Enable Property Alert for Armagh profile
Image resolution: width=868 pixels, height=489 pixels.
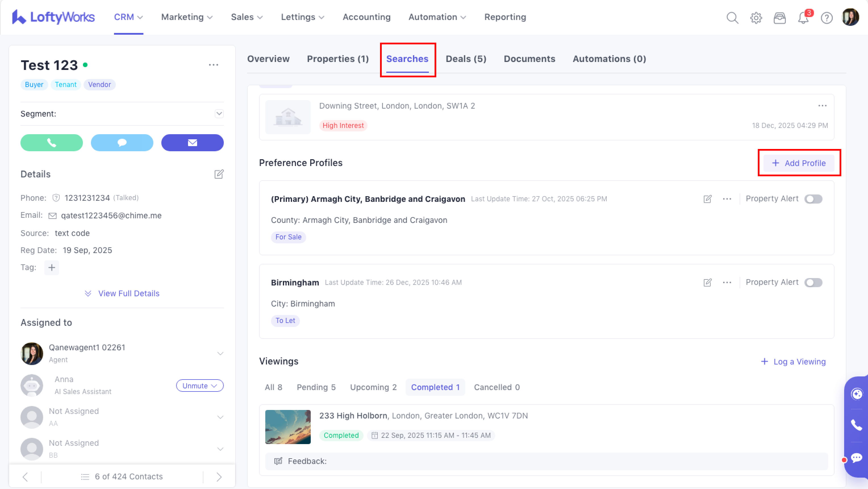click(813, 199)
